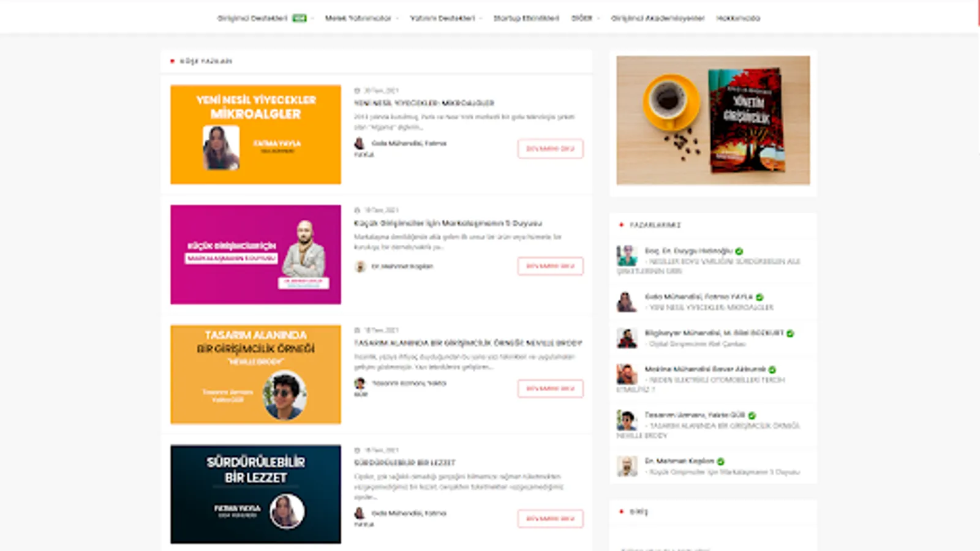Open Enver Akburak's avatar in the Yazarlarımız list

click(x=627, y=374)
